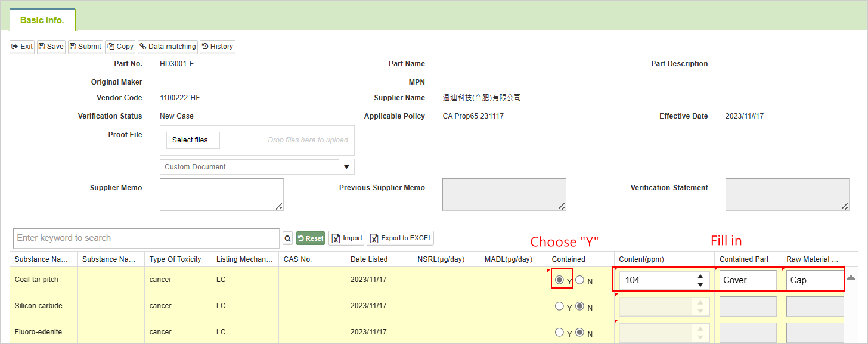Viewport: 868px width, 344px height.
Task: Click the CA Prop65 231117 policy text
Action: tap(473, 116)
